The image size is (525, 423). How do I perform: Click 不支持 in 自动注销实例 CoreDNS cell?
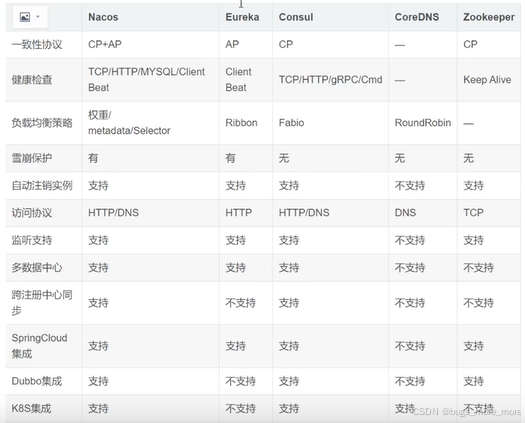point(410,186)
